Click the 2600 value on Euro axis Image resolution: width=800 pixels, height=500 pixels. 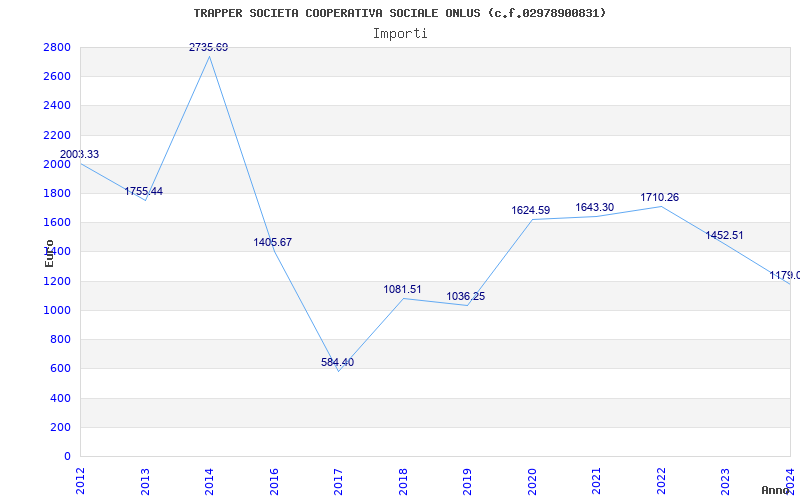57,77
